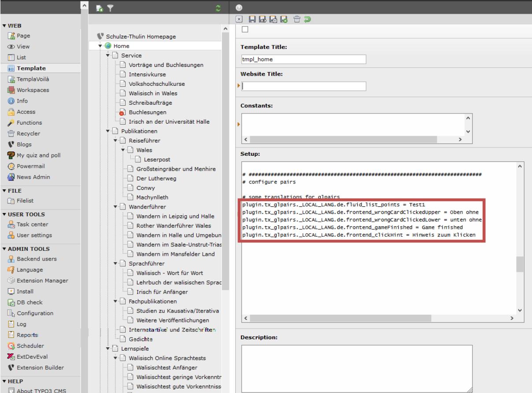Click the Powermail module icon

point(12,166)
